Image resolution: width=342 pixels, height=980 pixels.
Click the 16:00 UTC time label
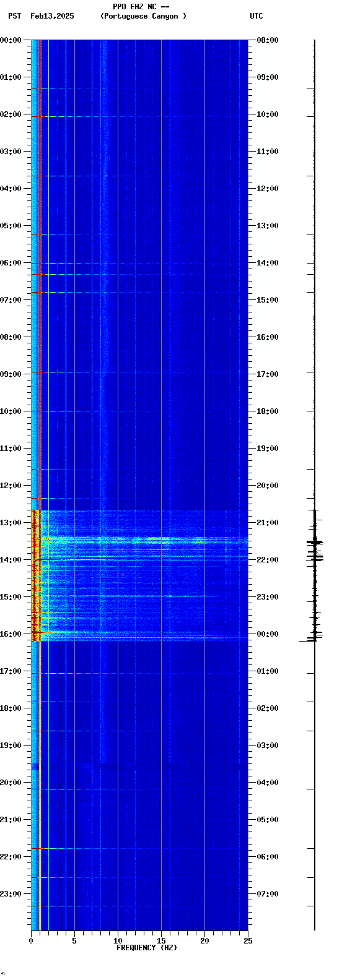click(267, 337)
